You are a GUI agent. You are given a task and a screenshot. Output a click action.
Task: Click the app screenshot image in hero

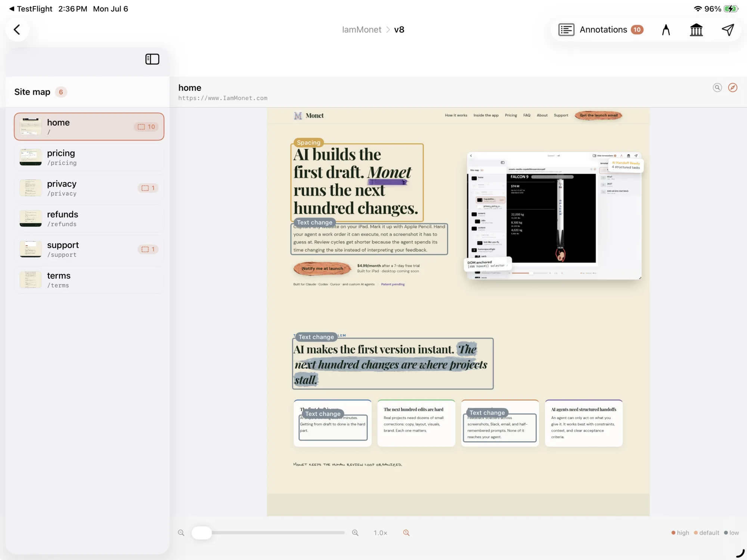pos(554,215)
